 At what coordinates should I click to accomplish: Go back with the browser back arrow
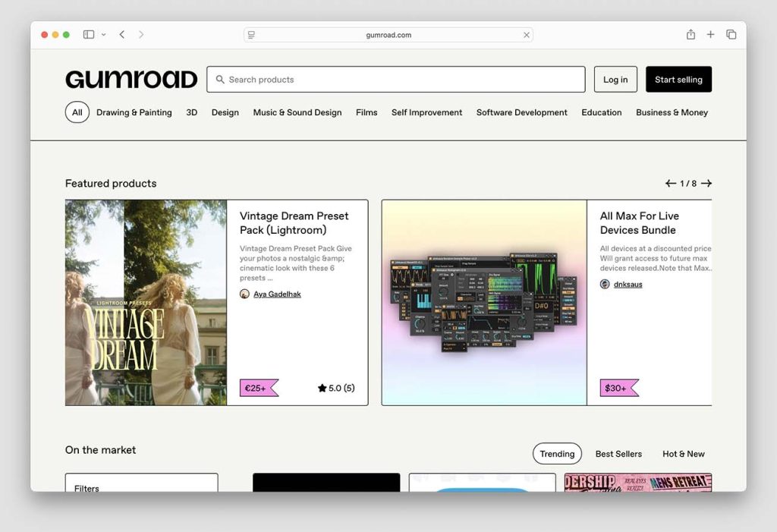point(122,35)
